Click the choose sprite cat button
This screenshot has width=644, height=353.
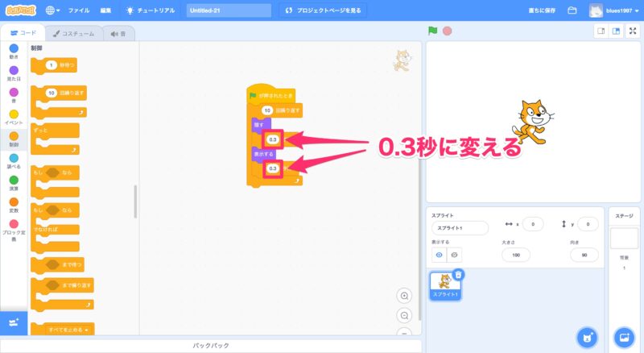[x=588, y=336]
